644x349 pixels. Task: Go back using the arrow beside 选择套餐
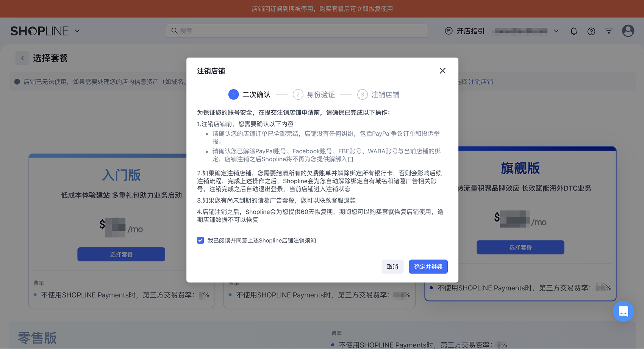[22, 58]
